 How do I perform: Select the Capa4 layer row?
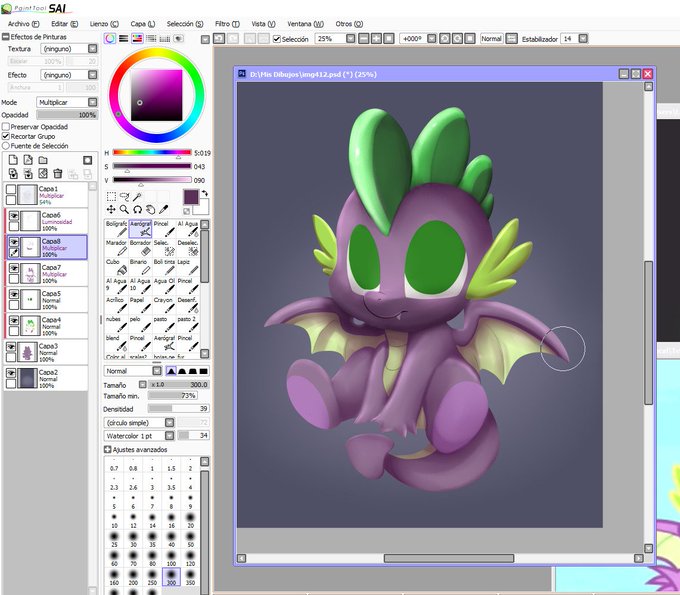click(46, 326)
